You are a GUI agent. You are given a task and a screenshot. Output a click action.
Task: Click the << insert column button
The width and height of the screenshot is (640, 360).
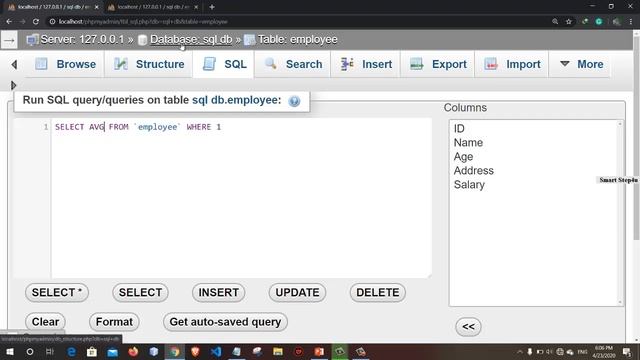[468, 327]
